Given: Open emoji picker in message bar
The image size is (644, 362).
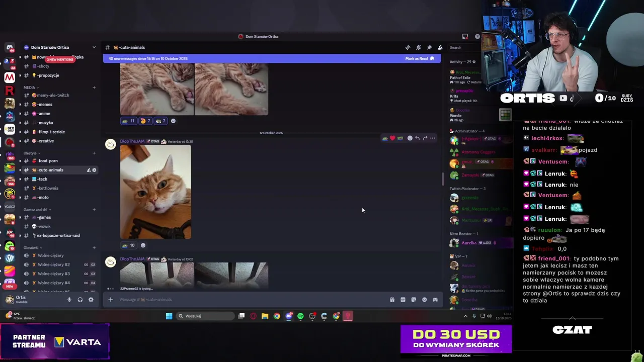Looking at the screenshot, I should [425, 300].
